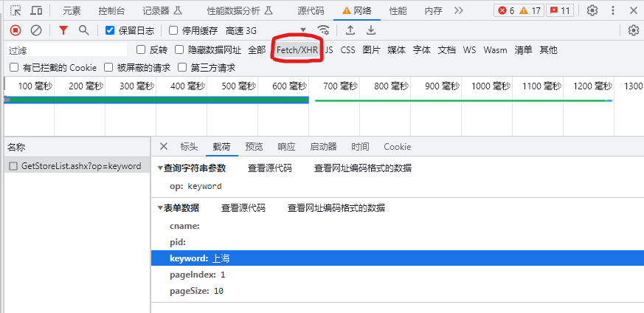Switch to 控制台 panel tab
This screenshot has height=313, width=644.
pyautogui.click(x=111, y=10)
